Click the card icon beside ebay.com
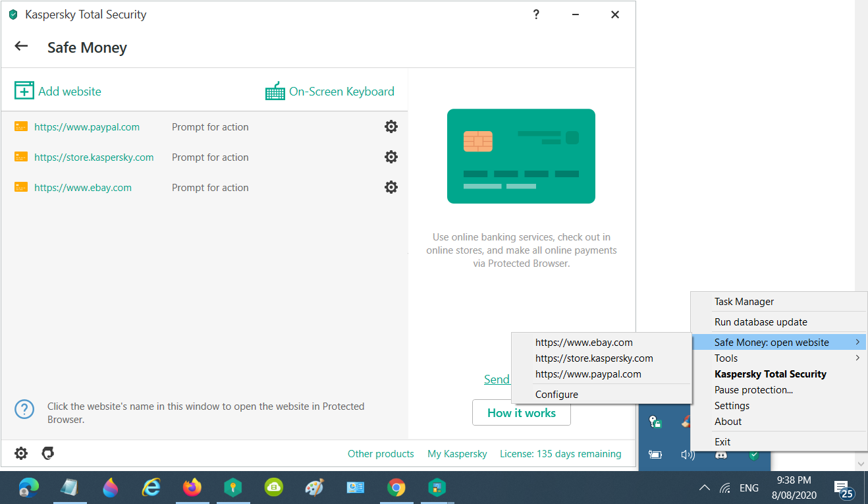868x504 pixels. [21, 187]
